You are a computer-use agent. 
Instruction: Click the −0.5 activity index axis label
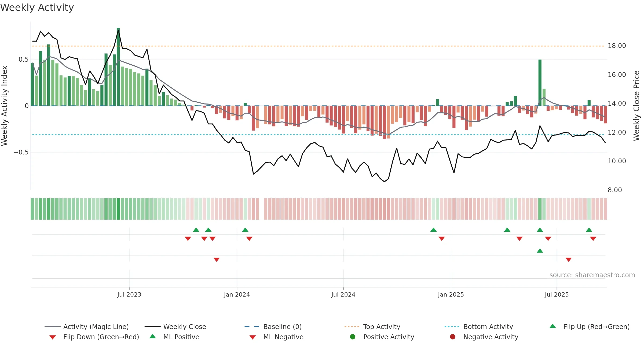point(21,152)
